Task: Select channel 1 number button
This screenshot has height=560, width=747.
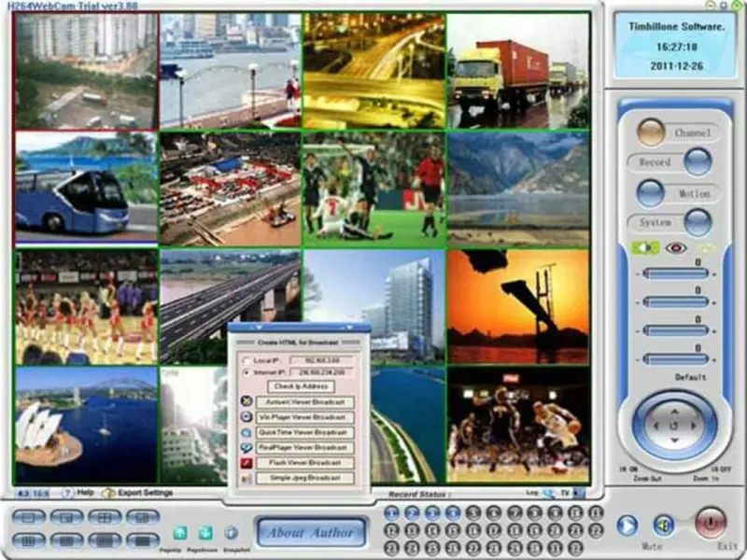Action: tap(391, 513)
